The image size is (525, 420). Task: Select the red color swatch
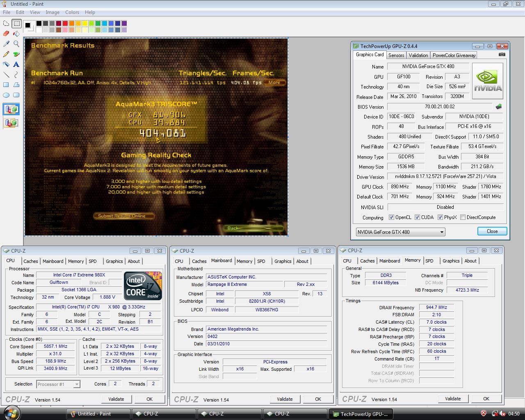click(65, 23)
